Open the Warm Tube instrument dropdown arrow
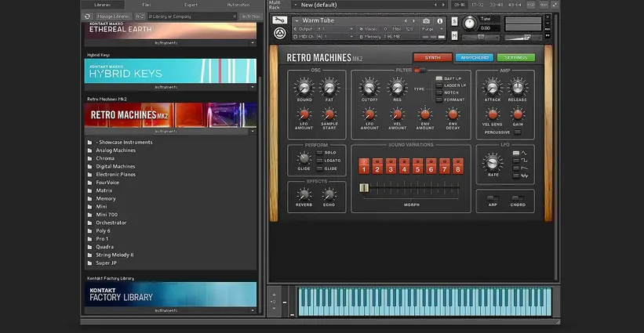644x333 pixels. click(297, 21)
